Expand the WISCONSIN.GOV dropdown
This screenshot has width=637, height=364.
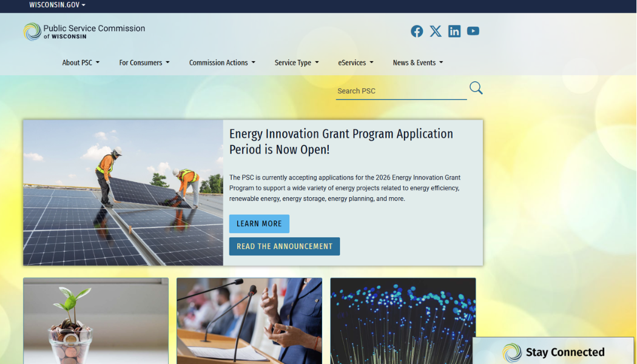coord(57,5)
